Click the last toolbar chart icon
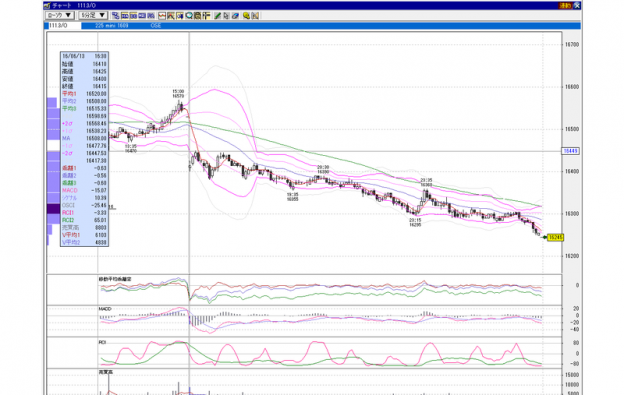This screenshot has width=624, height=395. coord(255,16)
